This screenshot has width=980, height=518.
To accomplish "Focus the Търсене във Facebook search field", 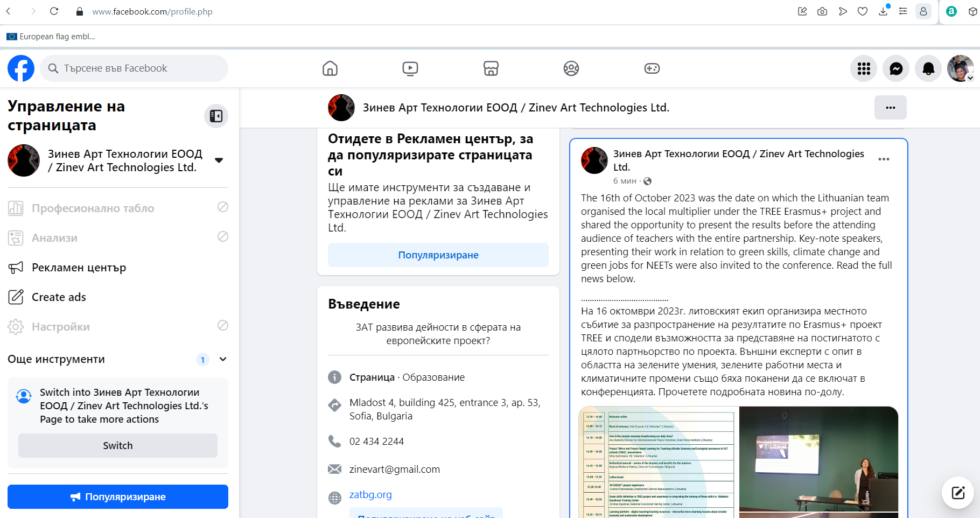I will (134, 68).
